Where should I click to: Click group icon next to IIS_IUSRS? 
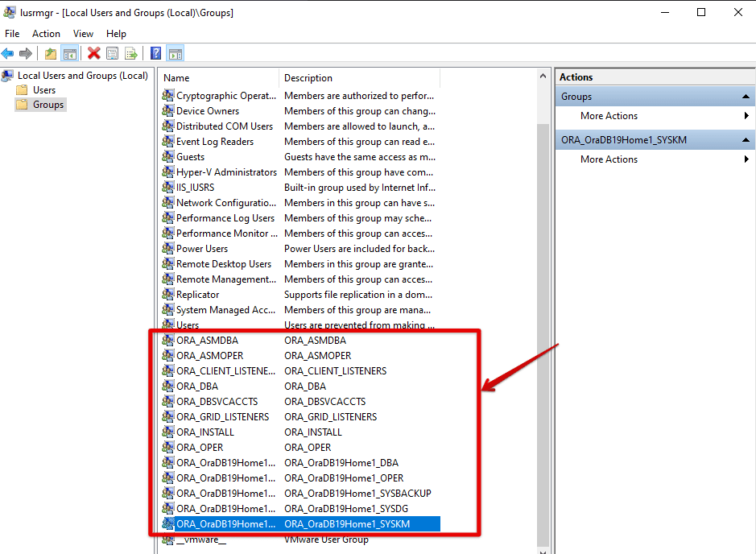click(x=167, y=187)
